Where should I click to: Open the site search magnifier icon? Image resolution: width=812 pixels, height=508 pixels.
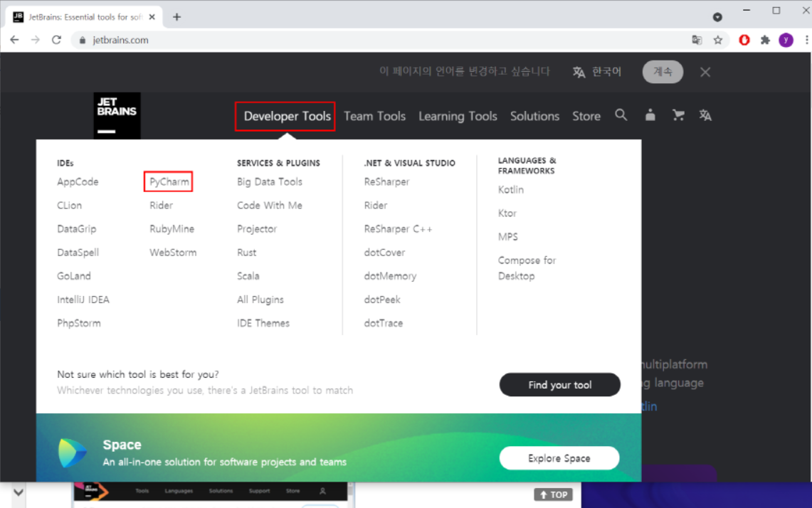point(621,115)
